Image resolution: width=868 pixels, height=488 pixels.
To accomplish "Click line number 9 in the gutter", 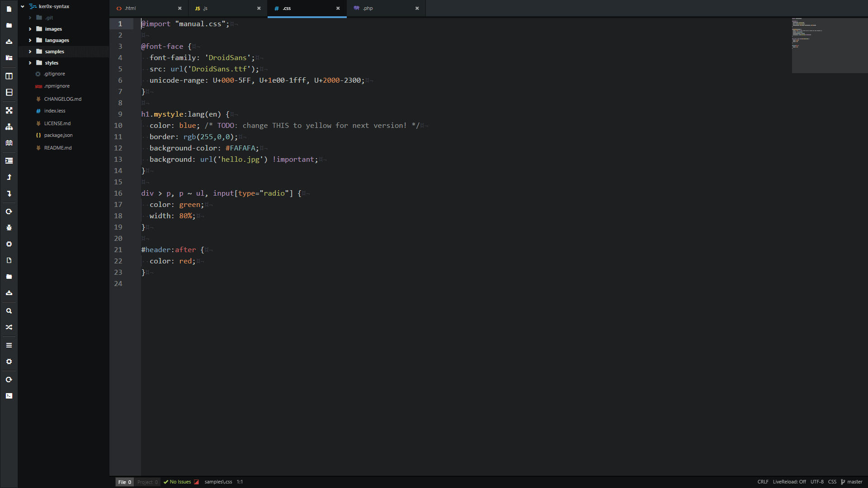I will [x=120, y=114].
